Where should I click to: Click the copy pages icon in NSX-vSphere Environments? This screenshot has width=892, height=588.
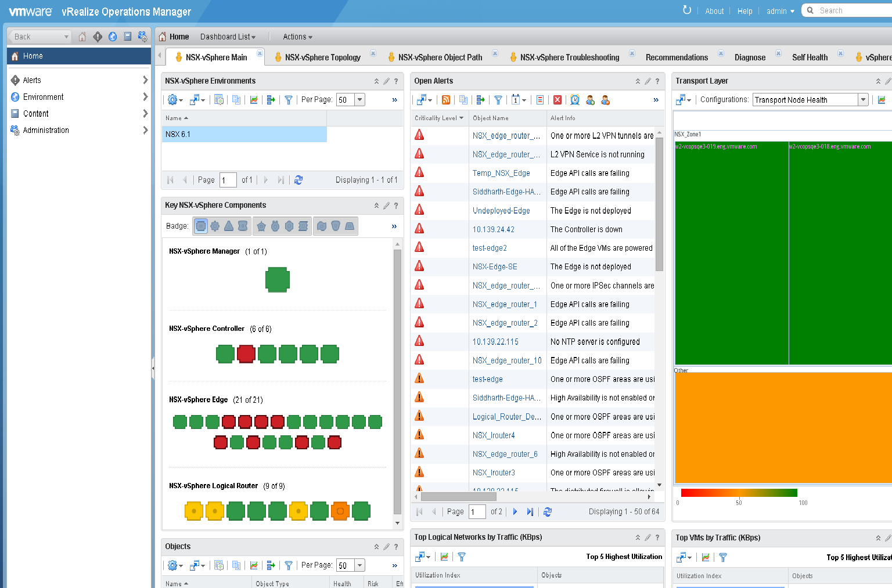point(236,100)
